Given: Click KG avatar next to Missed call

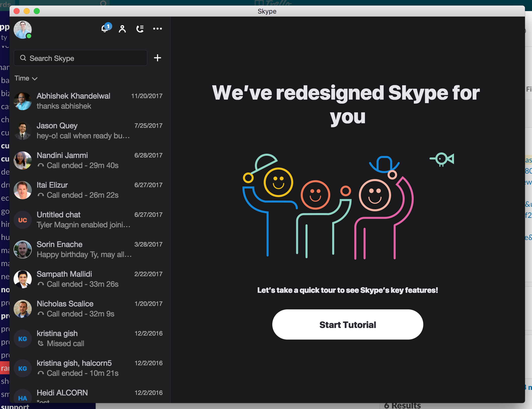Looking at the screenshot, I should click(23, 339).
